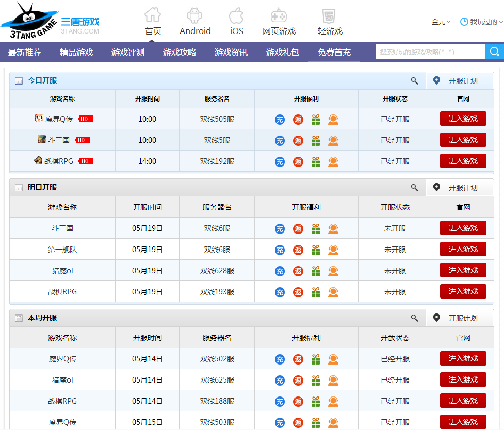
Task: Click the blue search magnifier button
Action: coord(494,52)
